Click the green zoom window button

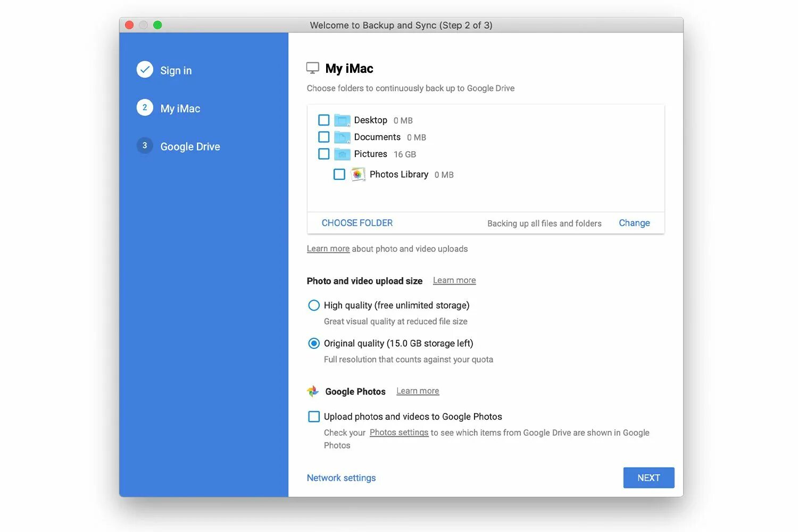click(157, 25)
